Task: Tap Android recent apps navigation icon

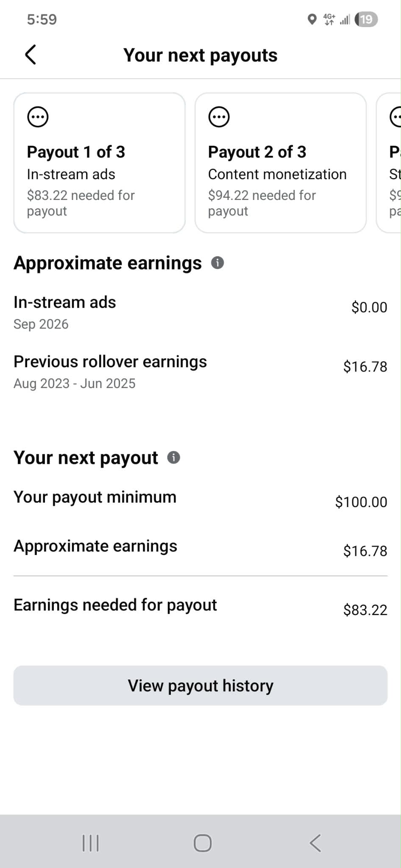Action: [x=90, y=843]
